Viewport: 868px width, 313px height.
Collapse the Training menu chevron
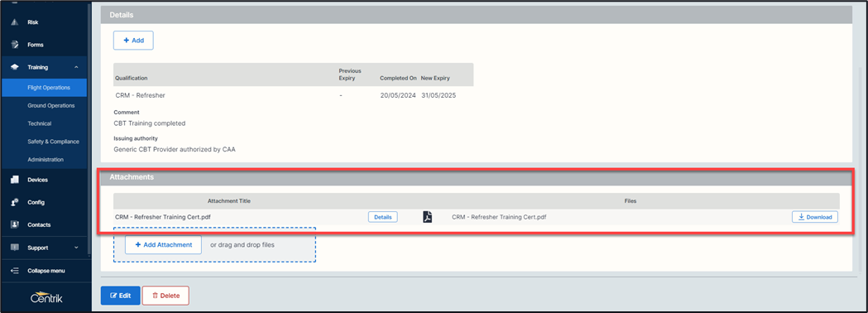(76, 67)
